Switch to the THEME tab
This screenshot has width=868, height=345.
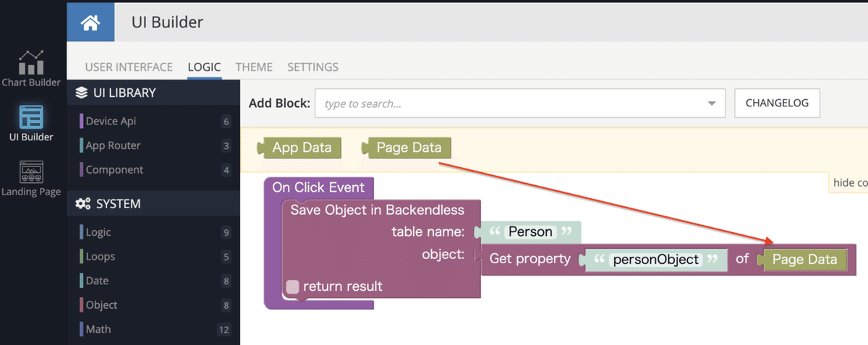point(254,67)
